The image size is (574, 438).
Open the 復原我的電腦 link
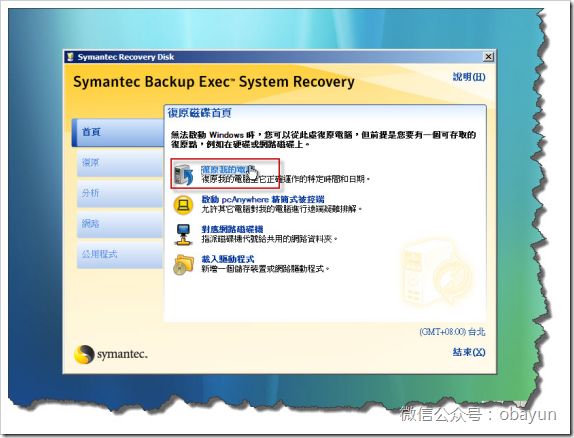228,170
